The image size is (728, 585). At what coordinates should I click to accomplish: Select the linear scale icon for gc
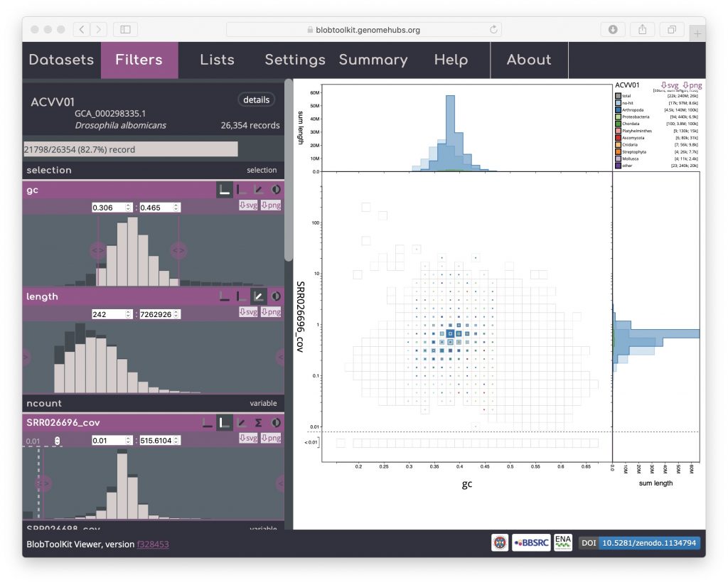pos(225,190)
